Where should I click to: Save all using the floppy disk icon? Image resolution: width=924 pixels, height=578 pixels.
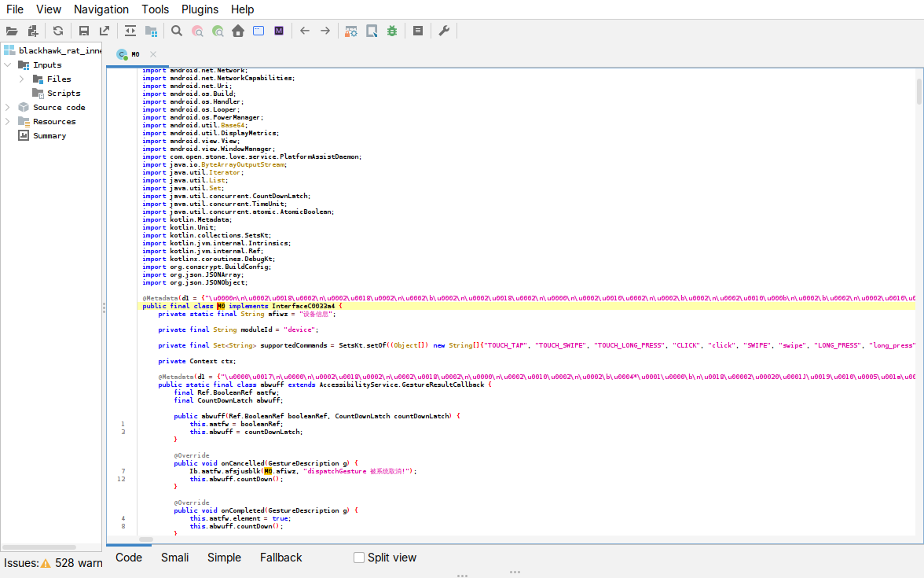point(83,31)
